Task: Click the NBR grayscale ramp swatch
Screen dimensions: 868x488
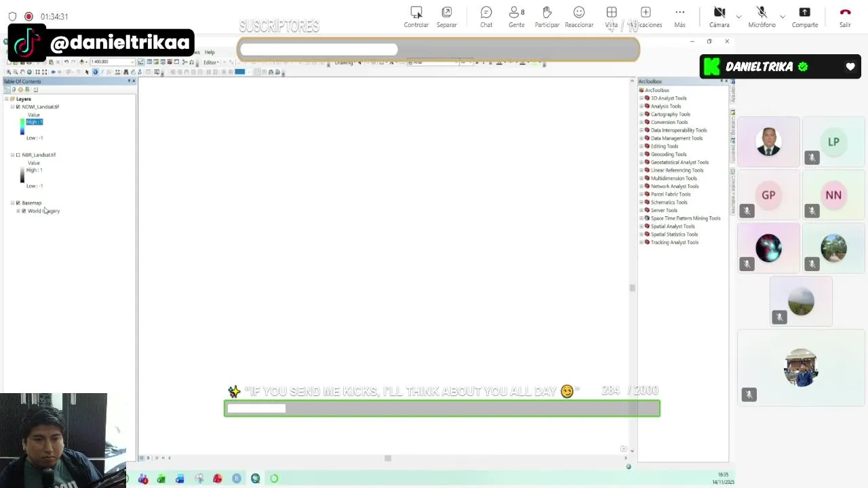Action: pos(22,174)
